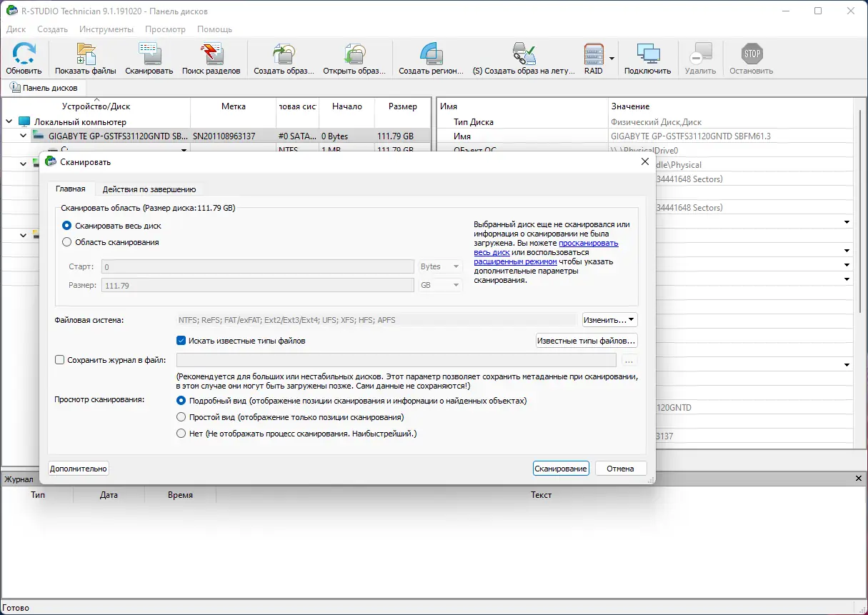
Task: Enable Сохранить журнал в файл
Action: tap(59, 360)
